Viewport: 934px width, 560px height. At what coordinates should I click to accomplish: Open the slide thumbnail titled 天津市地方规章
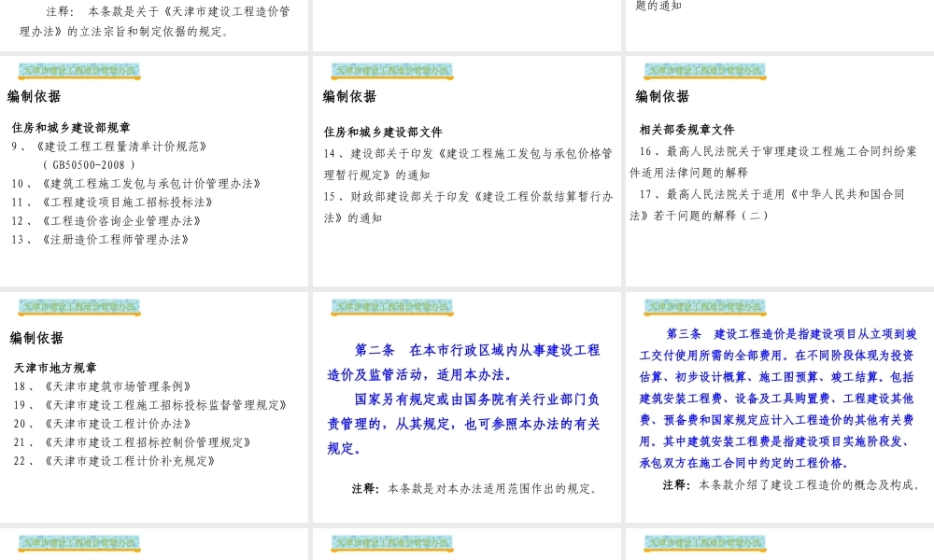pyautogui.click(x=154, y=407)
